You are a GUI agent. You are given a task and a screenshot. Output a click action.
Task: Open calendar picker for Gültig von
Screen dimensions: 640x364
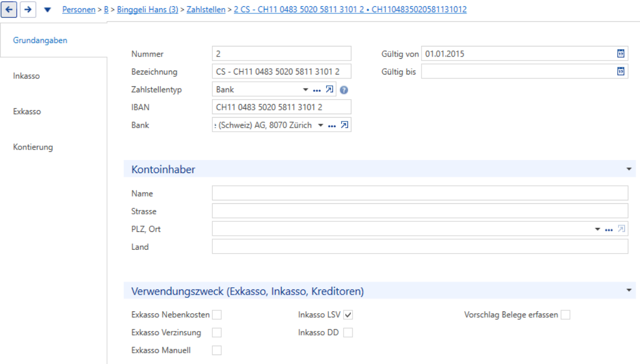(x=620, y=53)
